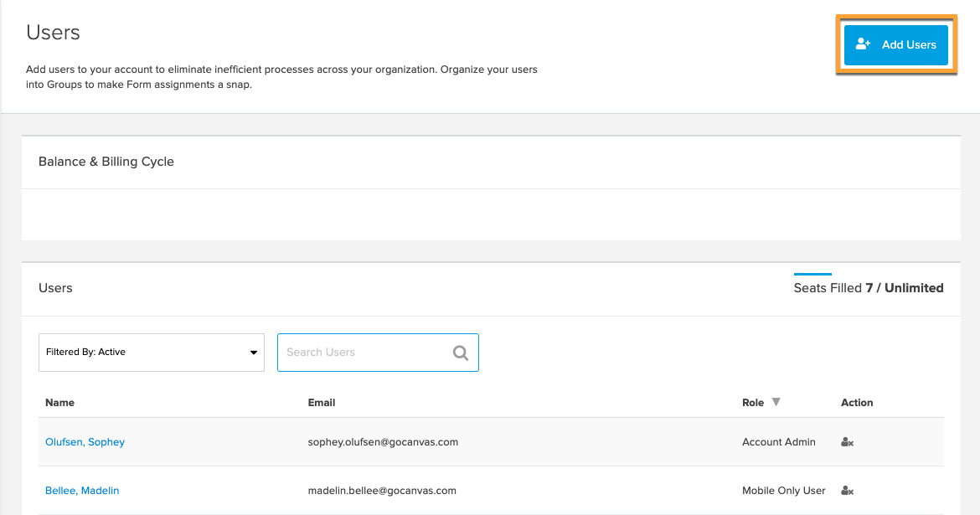Open the Filtered By: Active dropdown
This screenshot has height=515, width=980.
click(151, 353)
